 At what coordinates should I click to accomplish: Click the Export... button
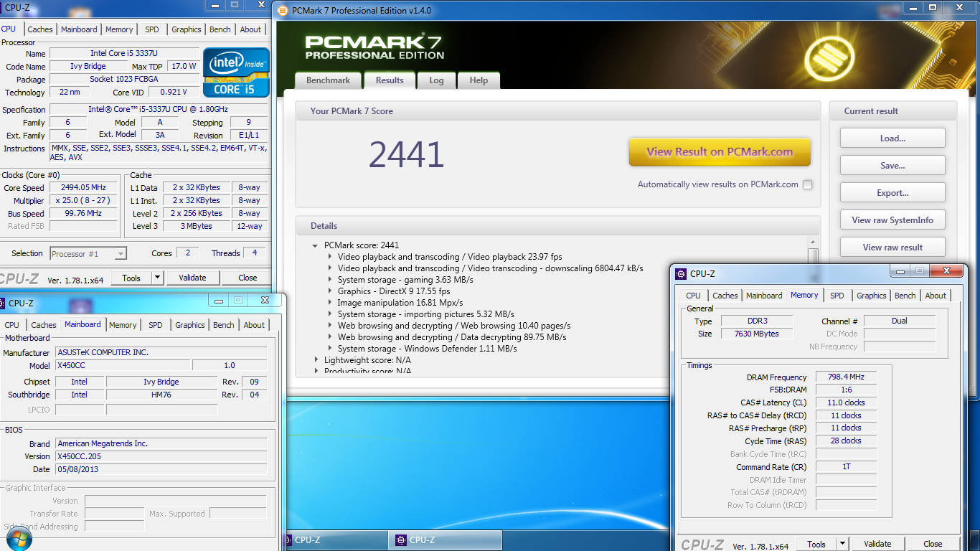point(892,193)
